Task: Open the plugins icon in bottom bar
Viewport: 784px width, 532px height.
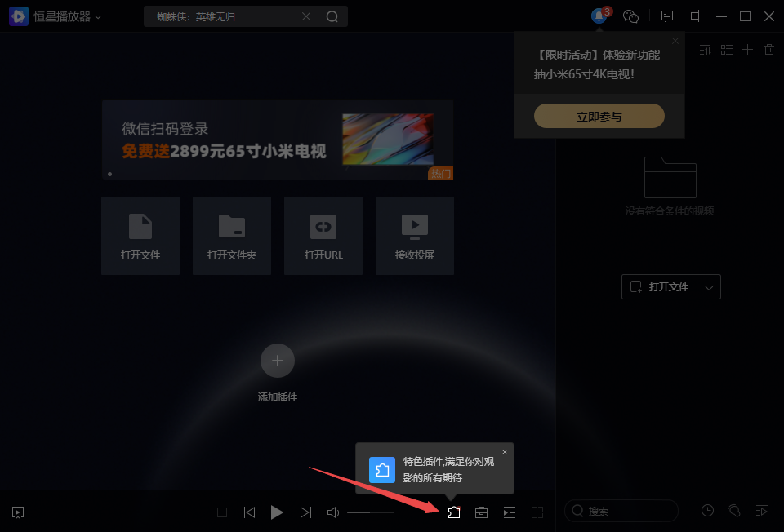Action: [x=454, y=512]
